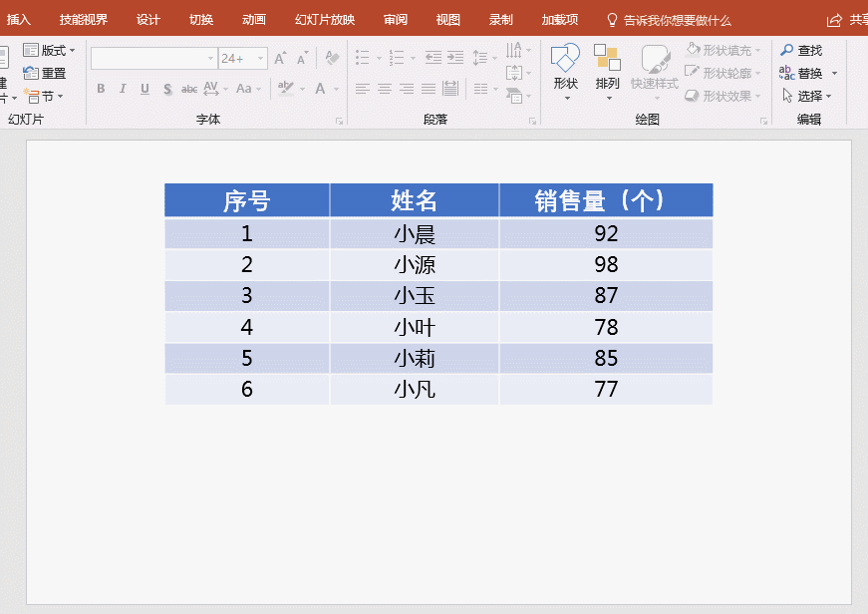Image resolution: width=868 pixels, height=614 pixels.
Task: Expand the Select (选择) dropdown
Action: point(828,97)
